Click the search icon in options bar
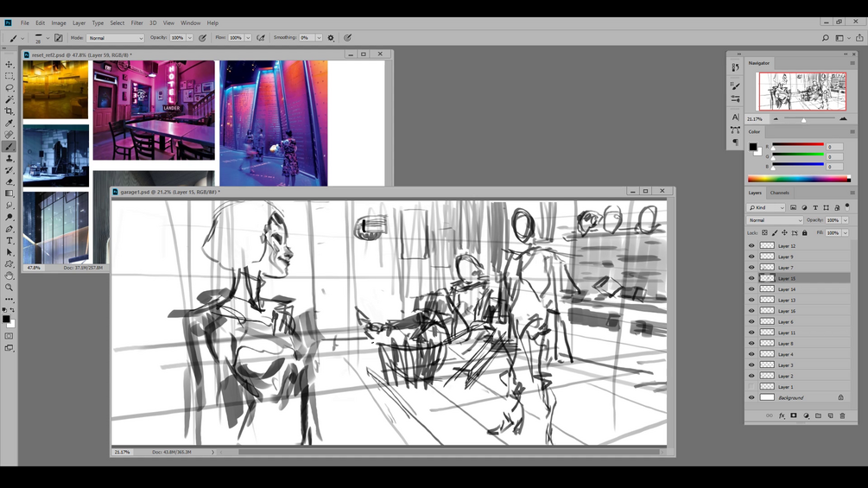The image size is (868, 488). 826,38
